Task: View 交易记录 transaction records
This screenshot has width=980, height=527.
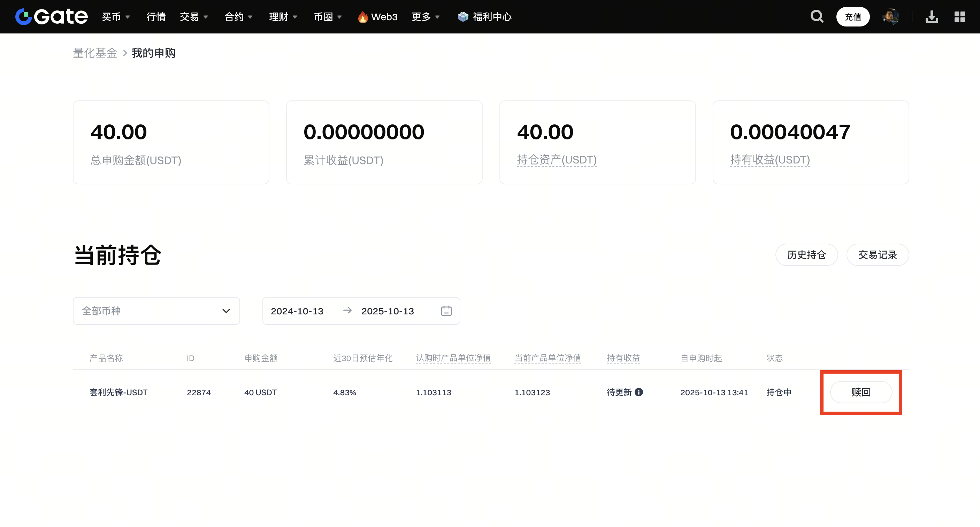Action: [x=877, y=254]
